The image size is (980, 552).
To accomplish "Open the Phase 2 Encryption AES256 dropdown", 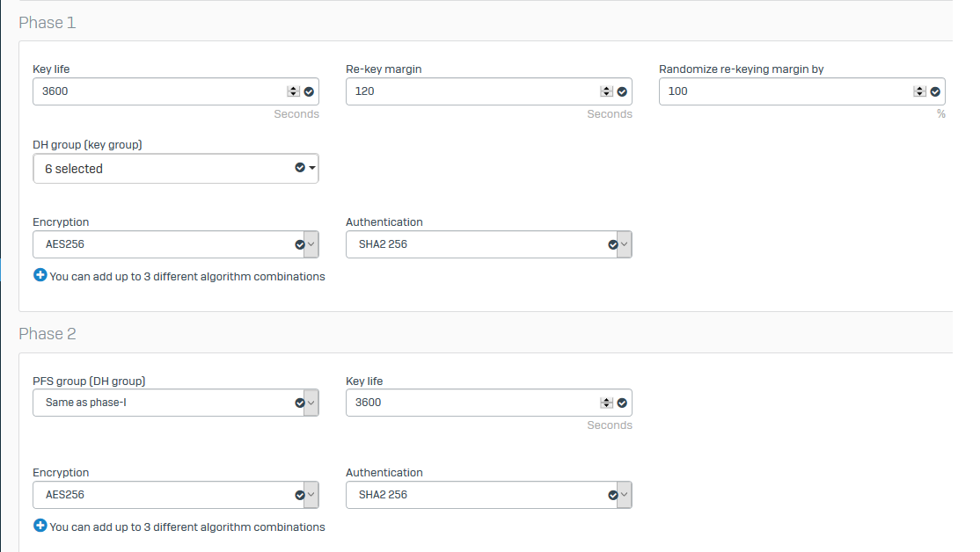I will [176, 495].
